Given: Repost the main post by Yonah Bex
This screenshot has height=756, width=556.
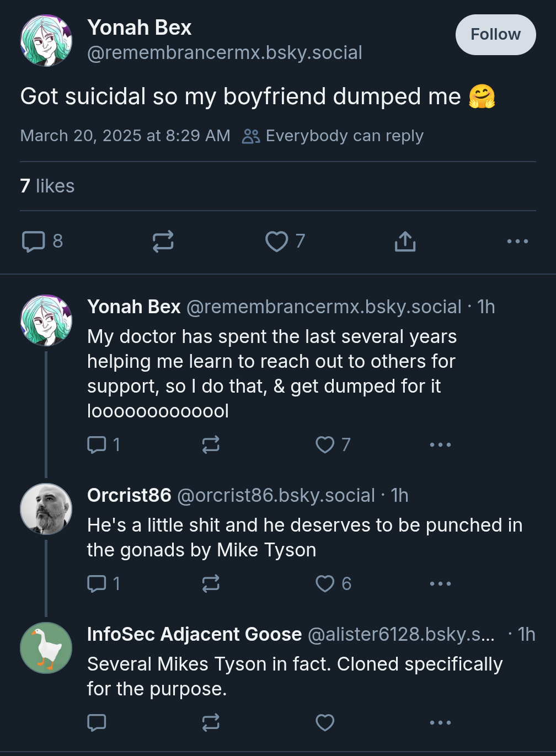Looking at the screenshot, I should pyautogui.click(x=163, y=242).
